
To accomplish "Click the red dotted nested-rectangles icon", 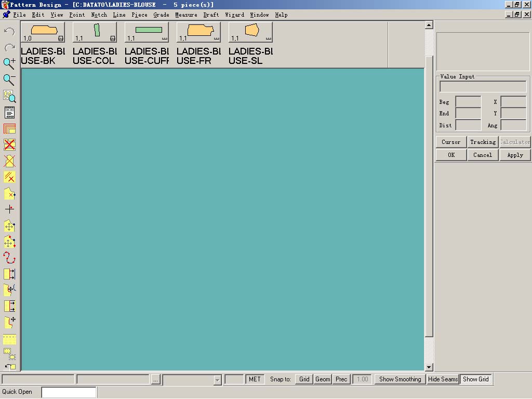I will tap(9, 129).
